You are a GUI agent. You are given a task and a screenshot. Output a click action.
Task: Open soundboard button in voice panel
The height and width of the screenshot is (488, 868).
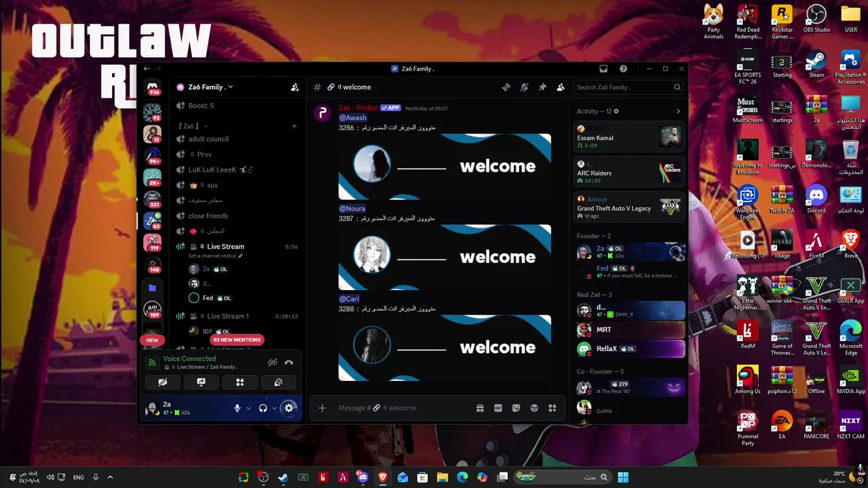point(278,382)
